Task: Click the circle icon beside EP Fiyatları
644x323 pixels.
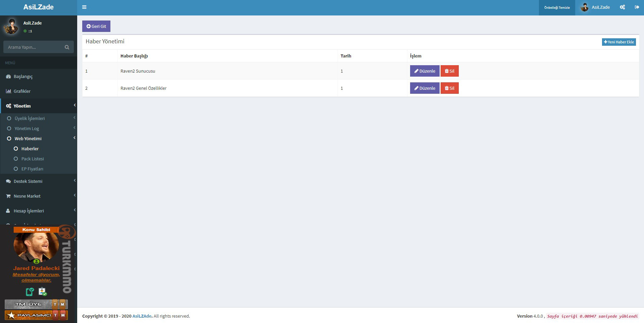Action: click(16, 169)
